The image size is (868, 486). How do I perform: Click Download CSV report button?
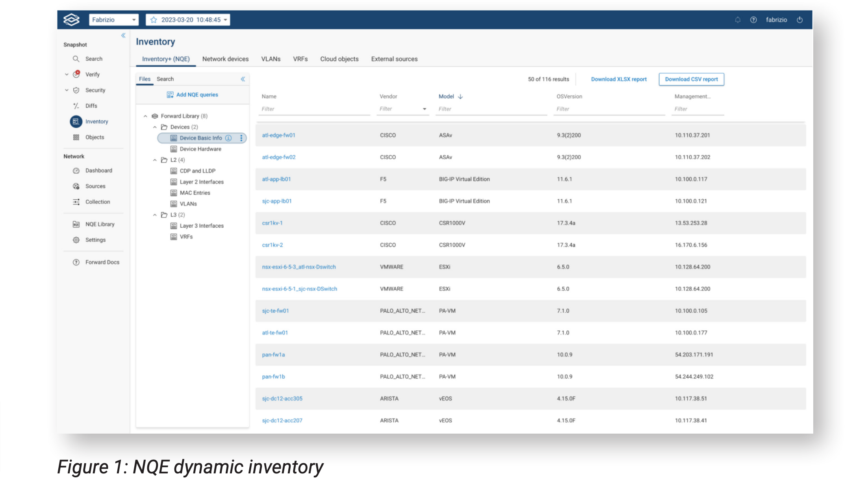(691, 79)
